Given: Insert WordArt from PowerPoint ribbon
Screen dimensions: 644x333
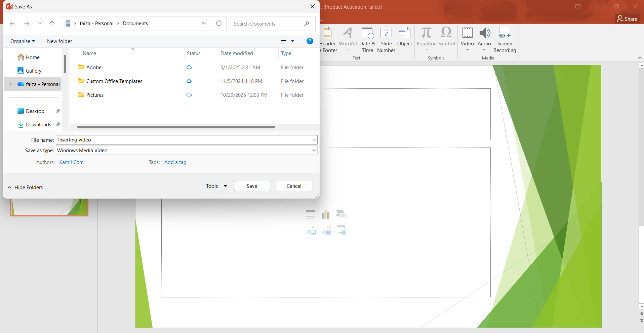Looking at the screenshot, I should (x=348, y=40).
